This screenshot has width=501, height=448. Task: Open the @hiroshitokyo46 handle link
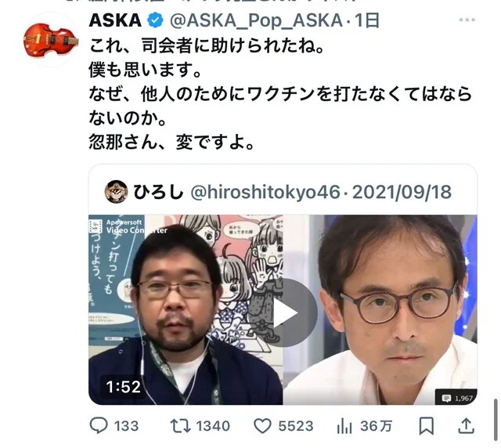point(265,192)
